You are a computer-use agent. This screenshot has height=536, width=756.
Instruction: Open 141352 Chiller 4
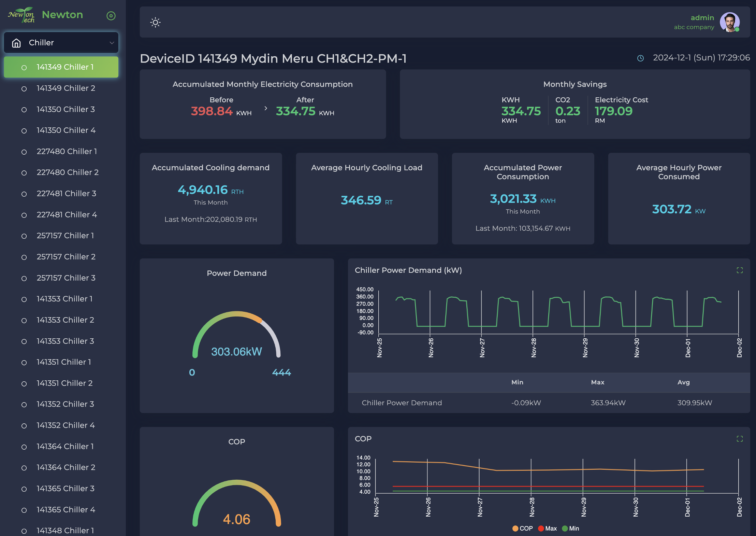61,425
